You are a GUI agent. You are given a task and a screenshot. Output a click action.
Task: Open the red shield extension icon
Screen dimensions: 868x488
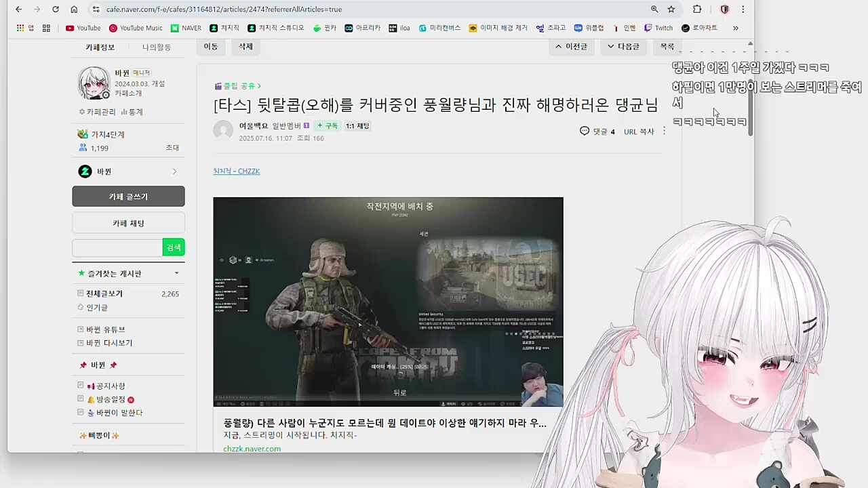724,9
